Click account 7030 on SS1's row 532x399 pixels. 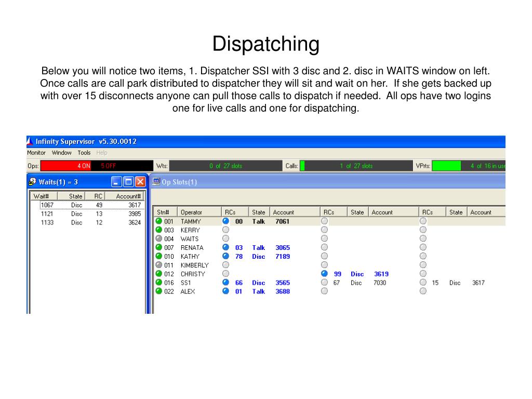380,283
